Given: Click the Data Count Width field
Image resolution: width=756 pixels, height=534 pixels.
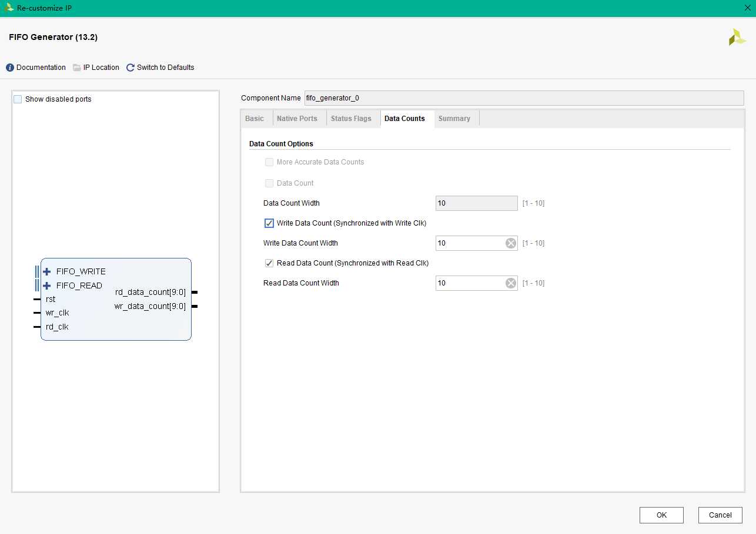Looking at the screenshot, I should 476,203.
